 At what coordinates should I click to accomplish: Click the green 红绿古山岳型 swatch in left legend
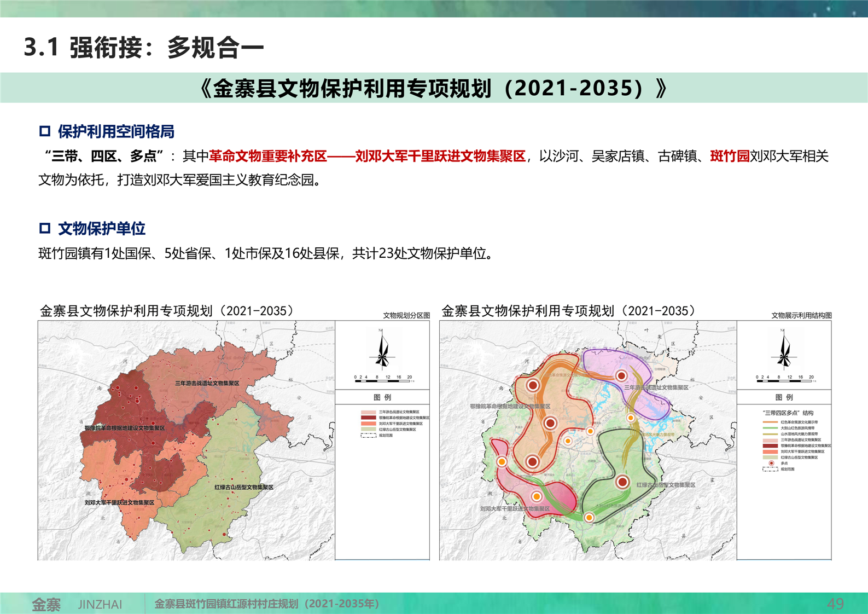[x=368, y=430]
